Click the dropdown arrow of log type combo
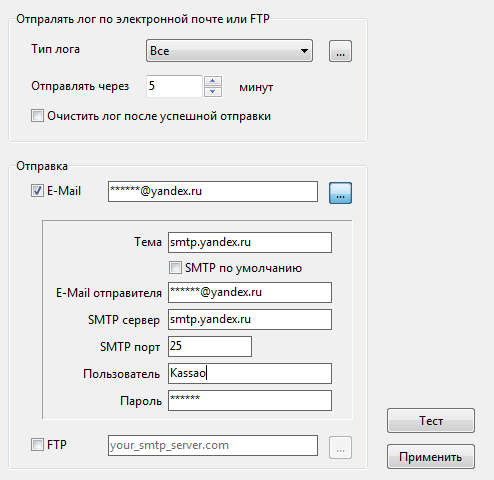494x480 pixels. 304,51
